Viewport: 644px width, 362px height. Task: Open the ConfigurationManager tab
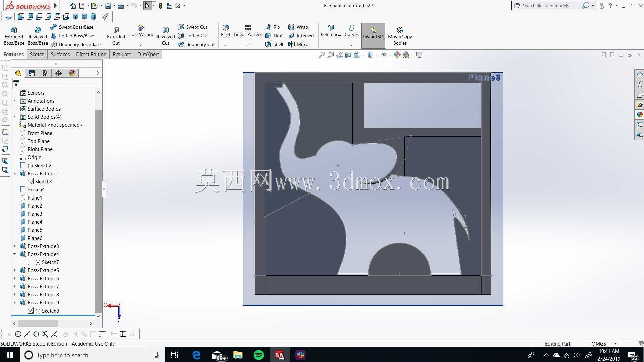45,73
